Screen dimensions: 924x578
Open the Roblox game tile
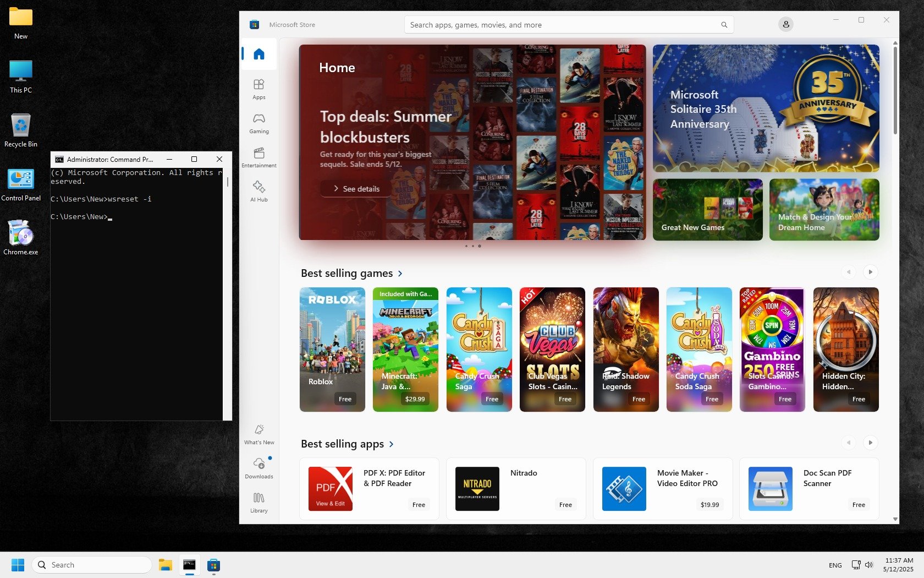pyautogui.click(x=332, y=349)
